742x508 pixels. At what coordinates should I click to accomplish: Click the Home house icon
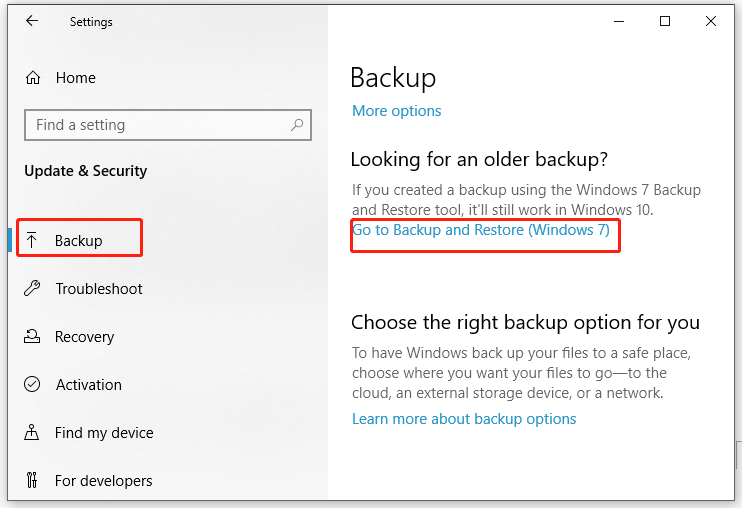point(33,77)
